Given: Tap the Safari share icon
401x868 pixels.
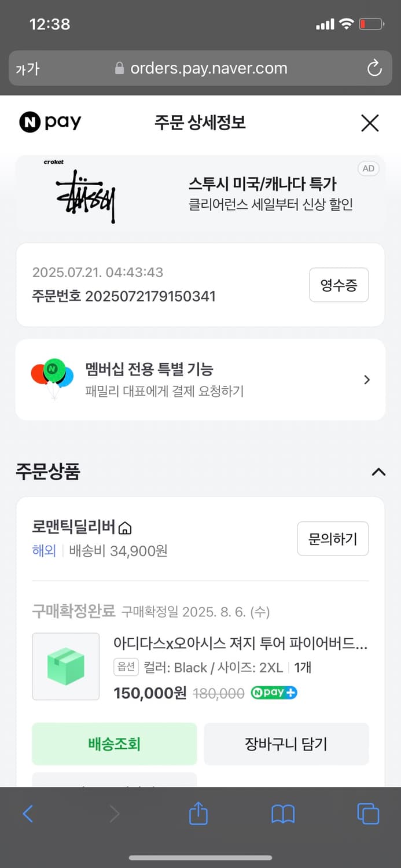Looking at the screenshot, I should point(198,813).
